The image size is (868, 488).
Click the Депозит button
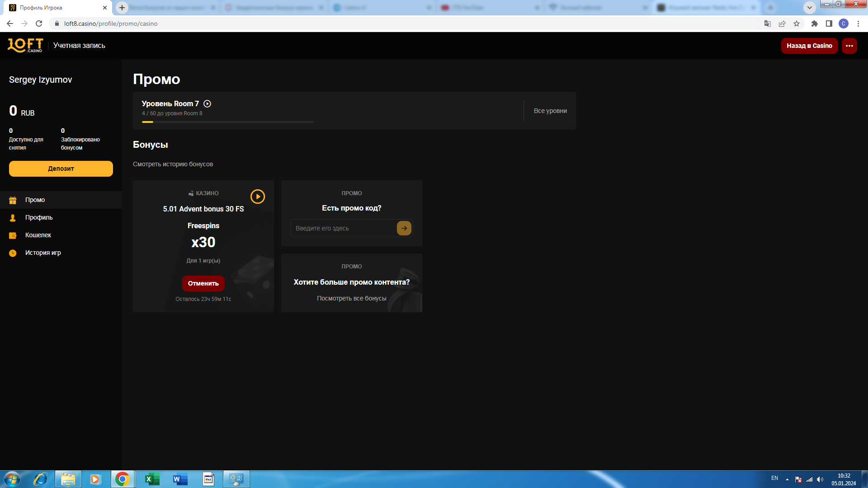pyautogui.click(x=61, y=169)
